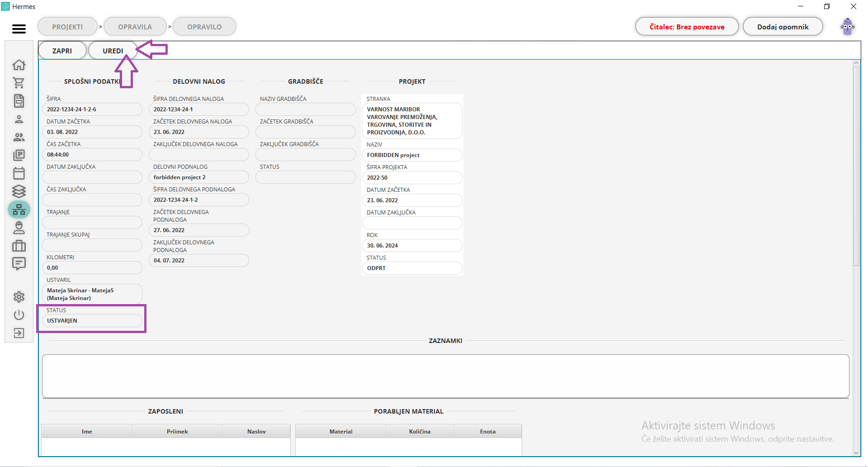
Task: Click ZAČETEK DELOVNEGA PODNALOGA field 27. 06. 2022
Action: pos(199,230)
